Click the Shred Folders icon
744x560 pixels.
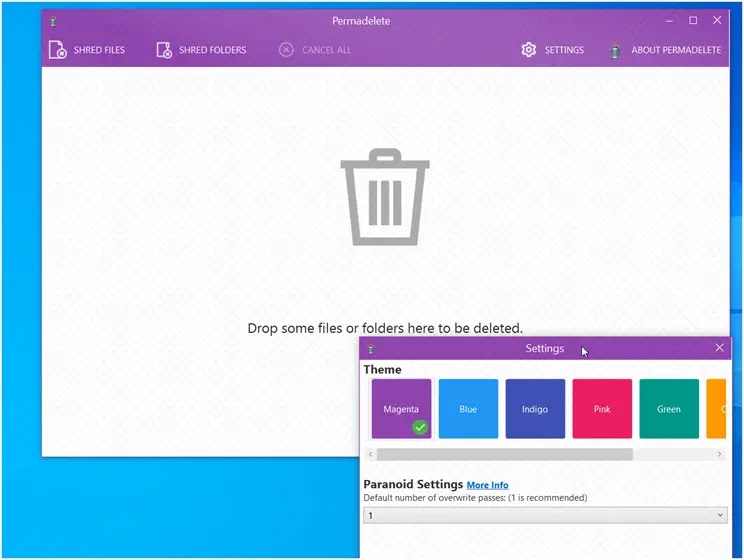[164, 50]
